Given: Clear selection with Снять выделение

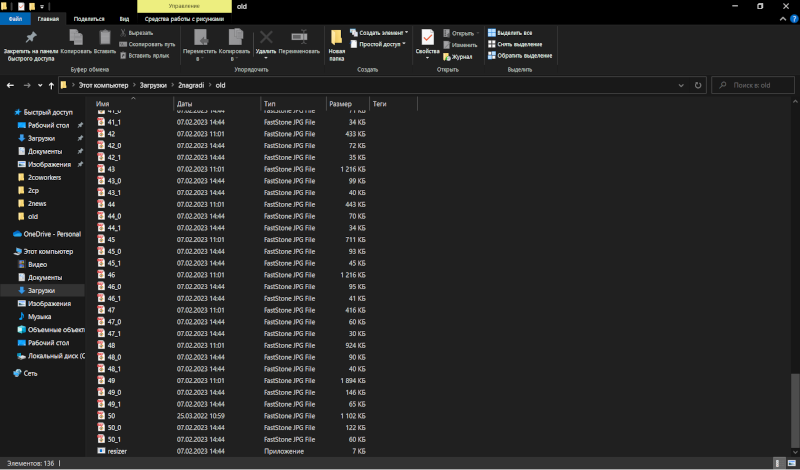Looking at the screenshot, I should [x=515, y=44].
